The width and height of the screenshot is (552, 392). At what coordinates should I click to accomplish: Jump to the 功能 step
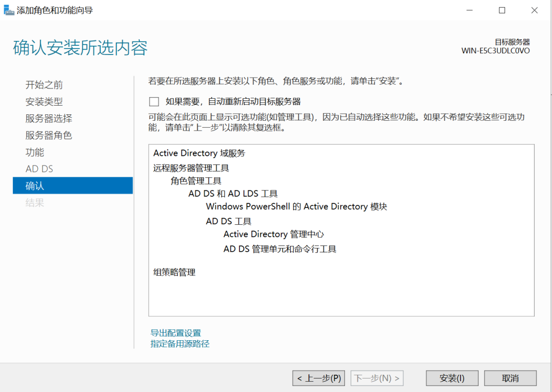pos(35,152)
